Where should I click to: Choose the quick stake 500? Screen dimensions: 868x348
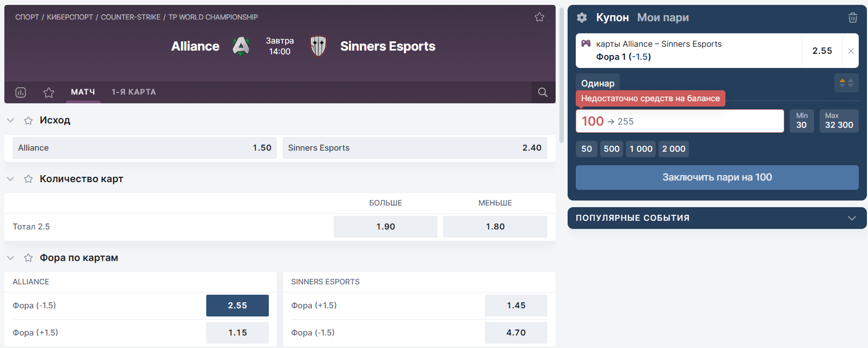(x=612, y=149)
